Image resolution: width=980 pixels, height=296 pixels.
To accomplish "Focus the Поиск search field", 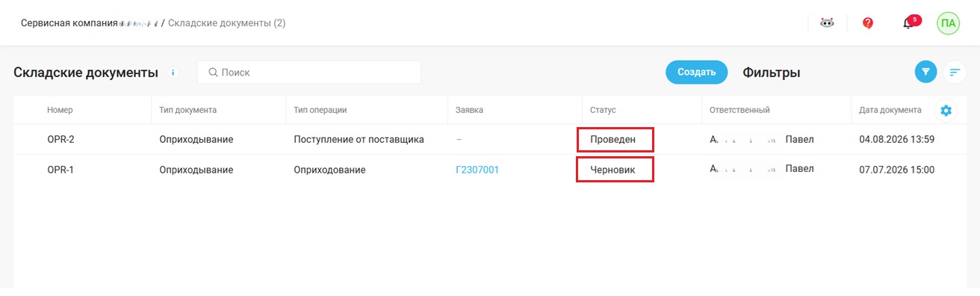I will click(x=309, y=73).
